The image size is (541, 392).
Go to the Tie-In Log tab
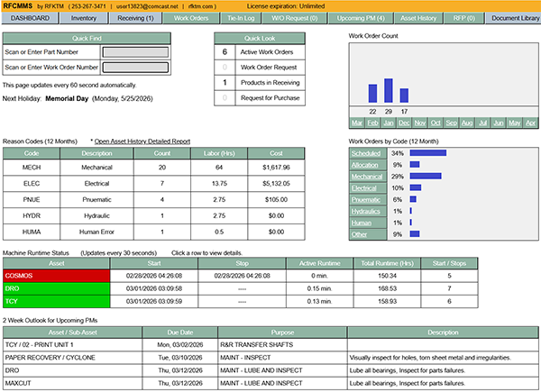(x=246, y=17)
